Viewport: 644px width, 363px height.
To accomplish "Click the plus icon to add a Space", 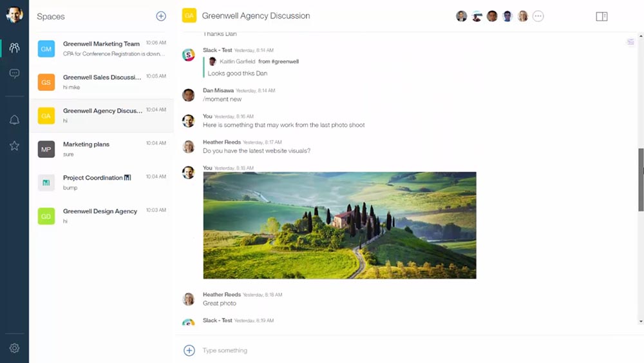I will [161, 16].
